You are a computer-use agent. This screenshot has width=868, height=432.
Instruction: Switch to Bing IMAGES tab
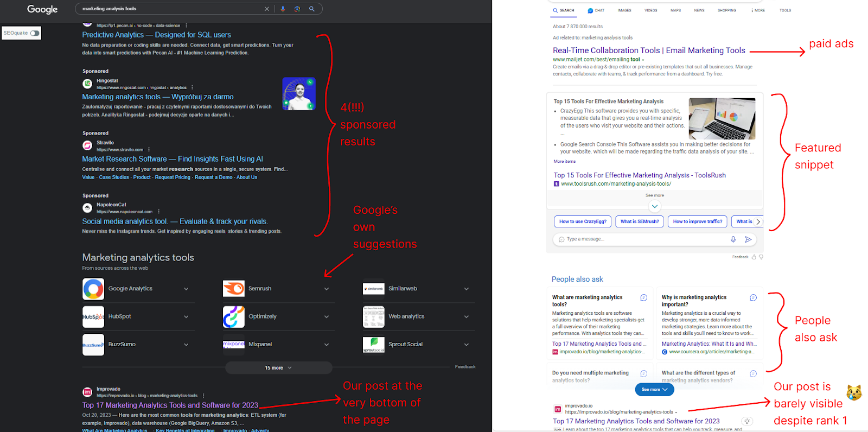coord(624,10)
